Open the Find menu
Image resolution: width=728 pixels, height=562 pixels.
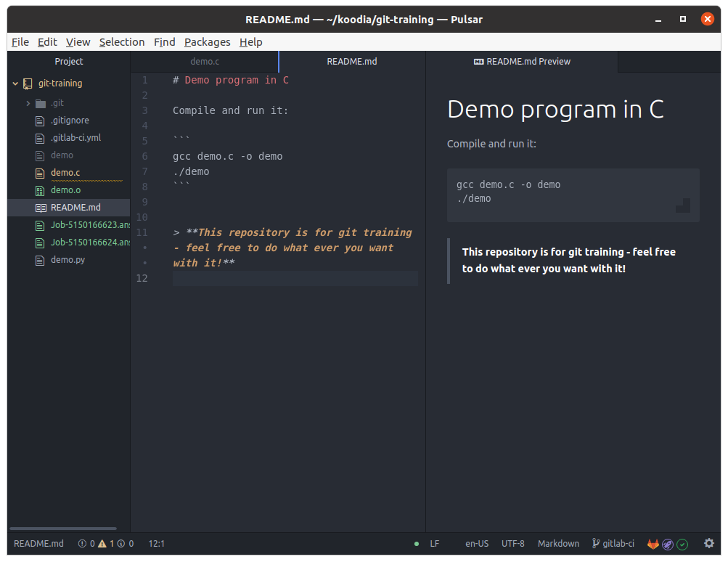(x=164, y=42)
